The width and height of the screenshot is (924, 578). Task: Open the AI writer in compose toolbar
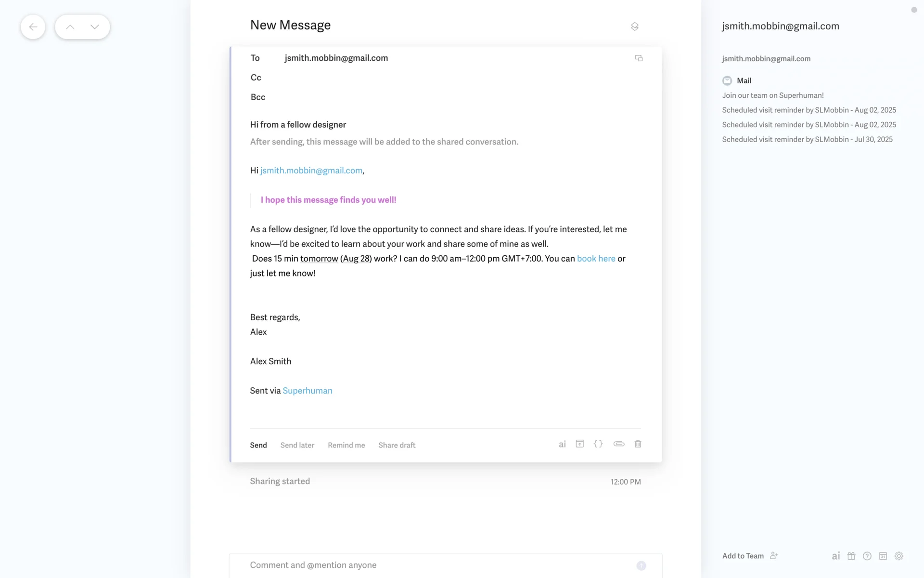[x=562, y=444]
